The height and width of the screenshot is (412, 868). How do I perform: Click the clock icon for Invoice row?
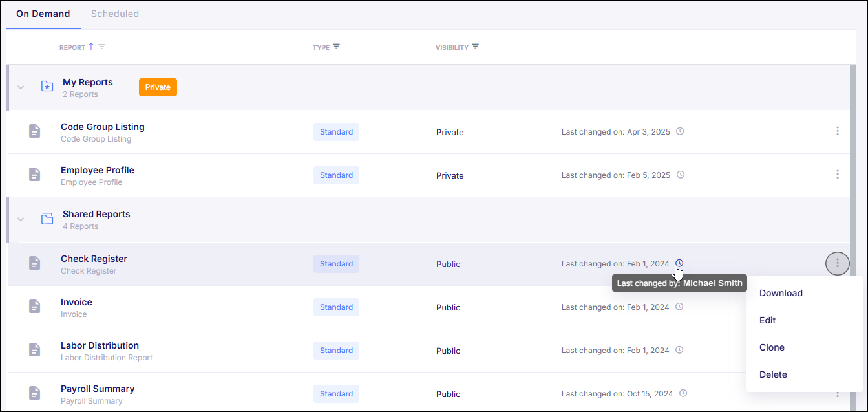pyautogui.click(x=679, y=307)
